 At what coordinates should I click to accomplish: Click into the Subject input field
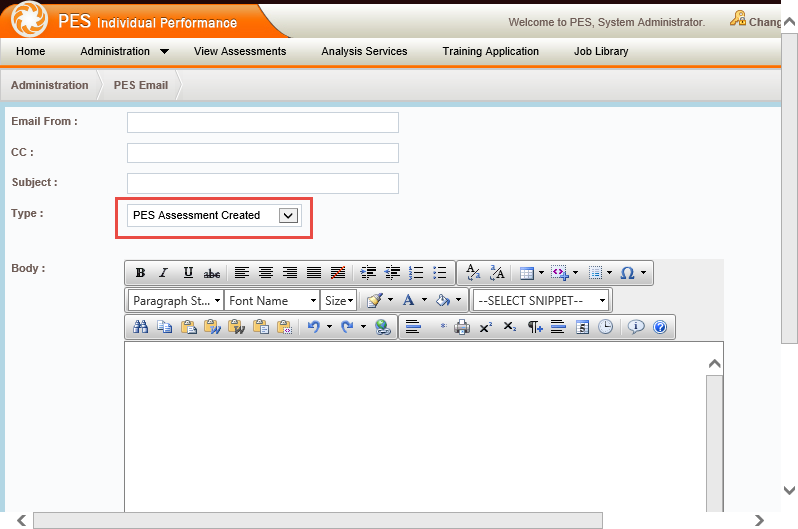click(x=263, y=184)
